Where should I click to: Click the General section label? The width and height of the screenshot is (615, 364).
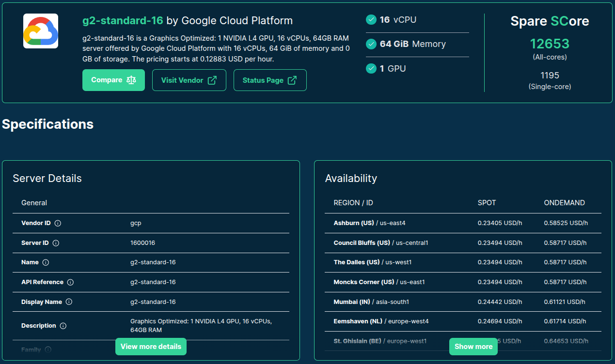(34, 203)
